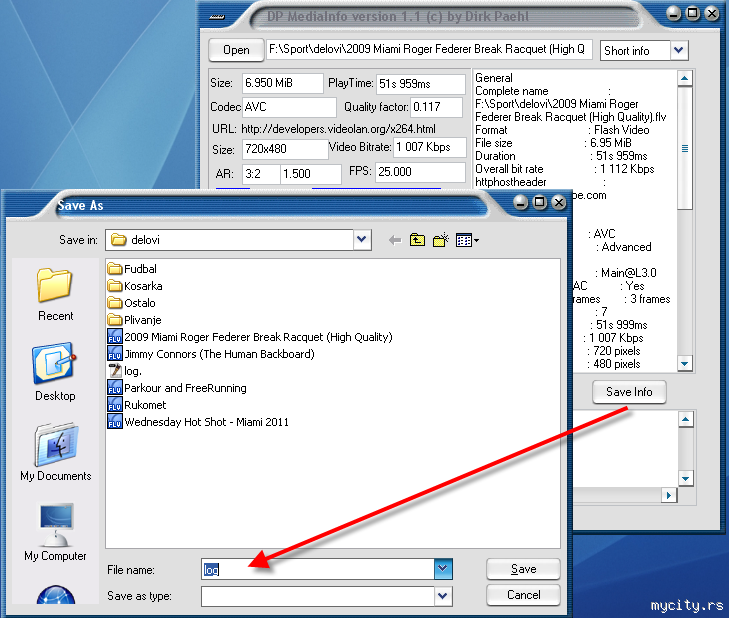Click the 1.500 aspect ratio field

(311, 174)
